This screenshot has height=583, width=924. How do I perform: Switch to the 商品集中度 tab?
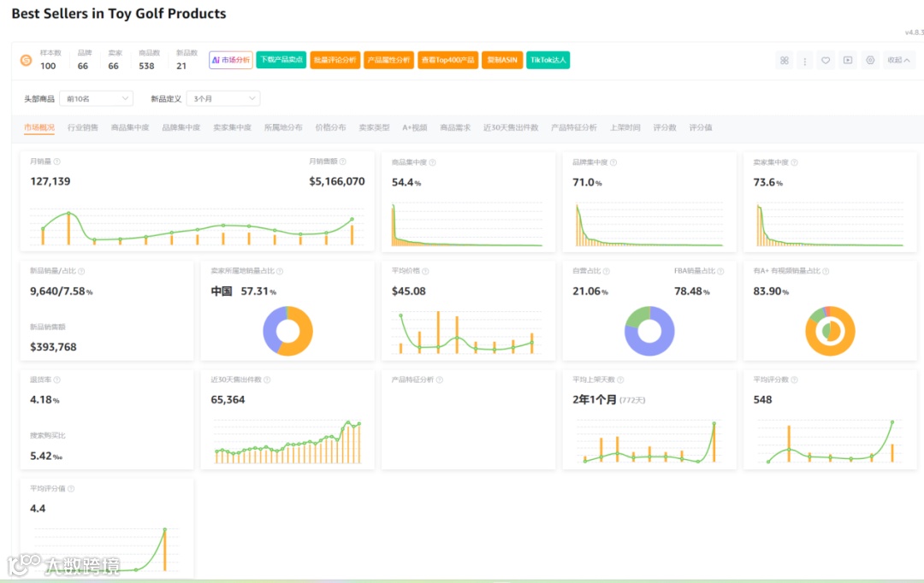point(130,127)
